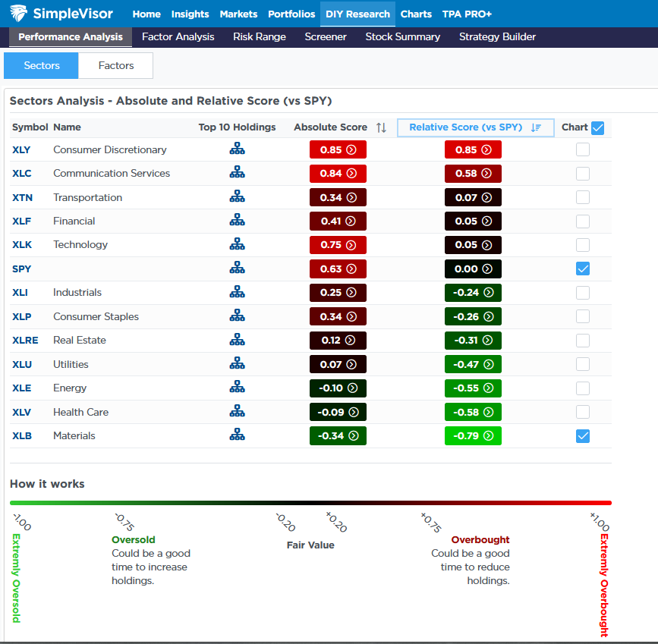Open the Portfolios menu item
The image size is (658, 644).
[292, 14]
